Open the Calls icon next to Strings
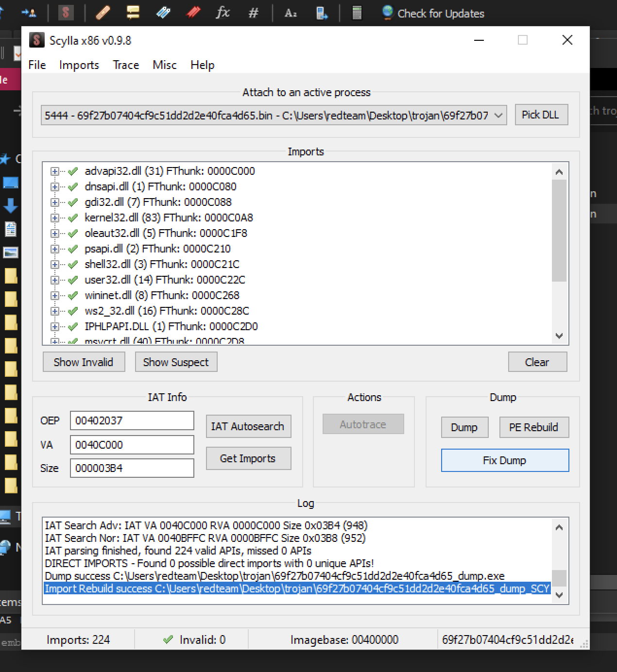Screen dimensions: 617x672 321,13
